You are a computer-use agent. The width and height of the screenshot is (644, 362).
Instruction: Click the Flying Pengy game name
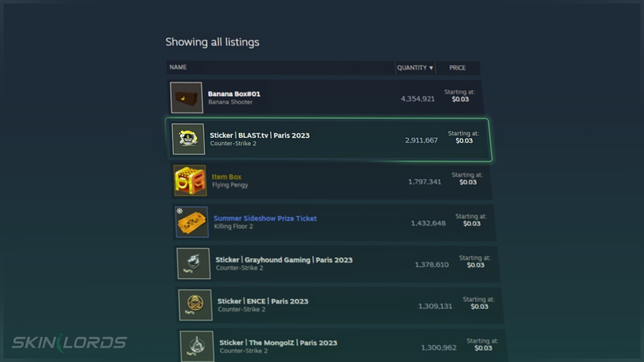230,185
